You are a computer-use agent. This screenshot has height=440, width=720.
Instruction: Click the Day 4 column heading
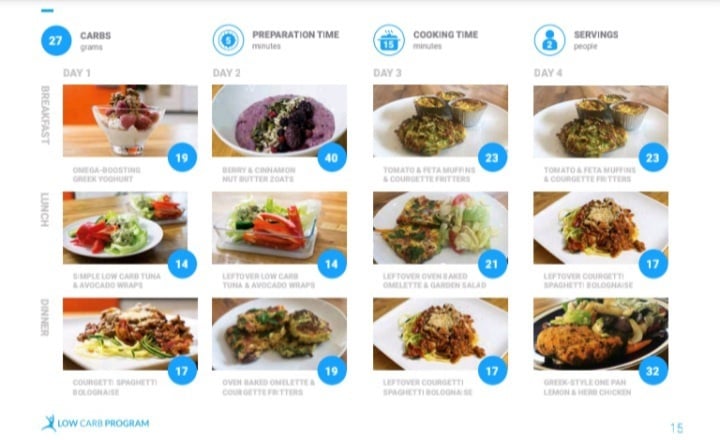point(548,73)
